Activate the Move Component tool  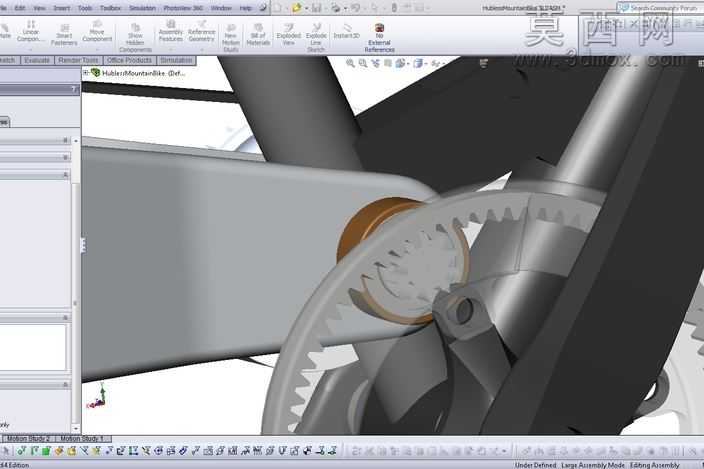pyautogui.click(x=97, y=31)
